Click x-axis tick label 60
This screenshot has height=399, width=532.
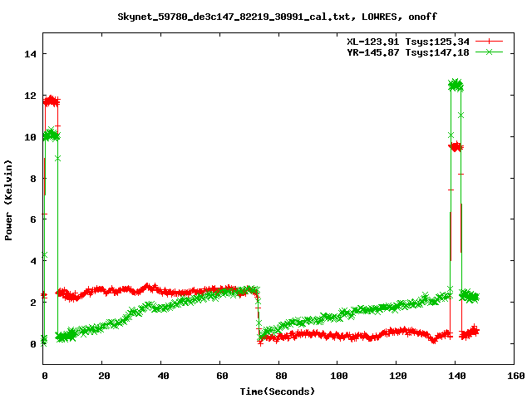click(222, 376)
